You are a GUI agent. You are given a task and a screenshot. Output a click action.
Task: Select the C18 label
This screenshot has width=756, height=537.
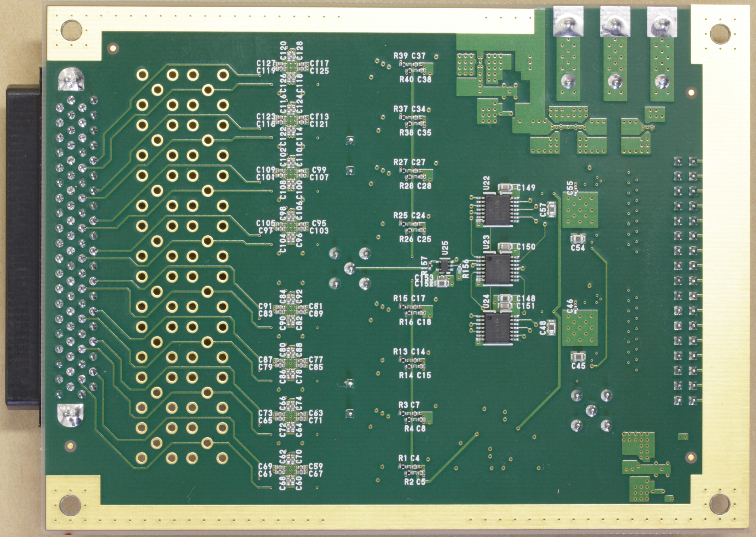pos(424,322)
